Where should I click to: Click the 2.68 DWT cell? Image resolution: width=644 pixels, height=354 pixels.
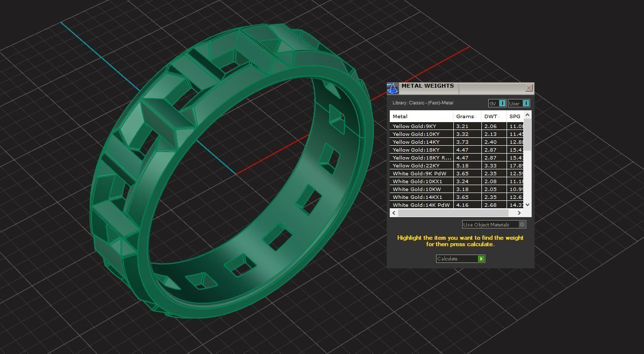click(494, 205)
